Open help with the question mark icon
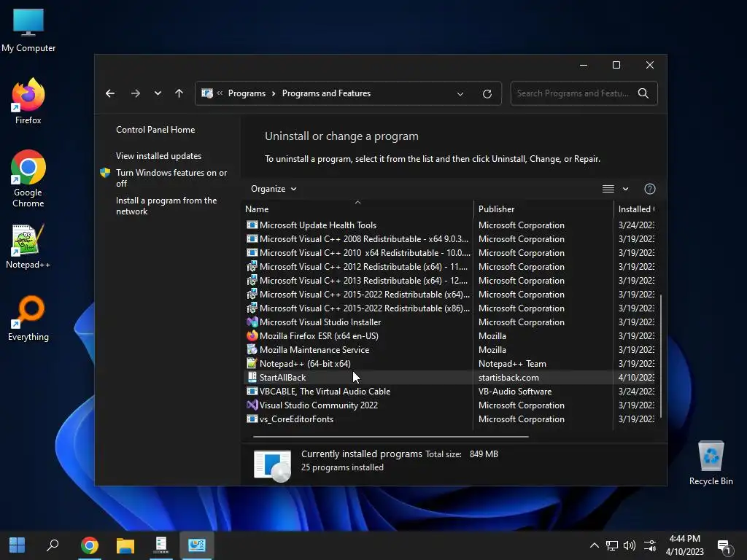The image size is (747, 560). click(x=650, y=189)
